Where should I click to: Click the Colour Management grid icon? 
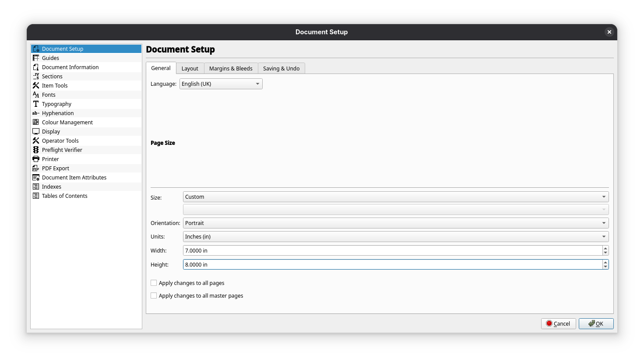(36, 122)
